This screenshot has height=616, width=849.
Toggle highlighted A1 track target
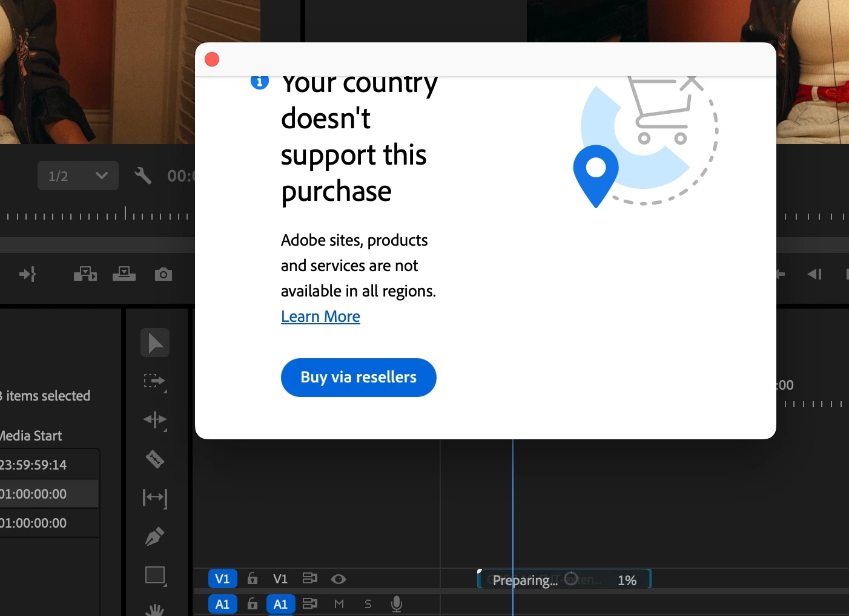point(280,604)
